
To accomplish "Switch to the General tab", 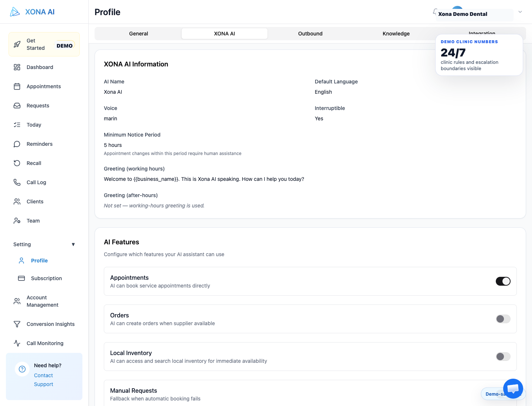I will (x=139, y=34).
